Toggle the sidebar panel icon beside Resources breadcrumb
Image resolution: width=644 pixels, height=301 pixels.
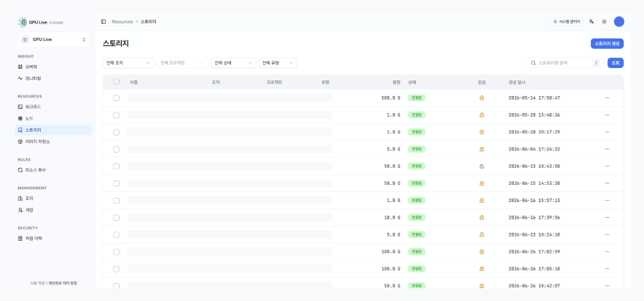point(104,21)
